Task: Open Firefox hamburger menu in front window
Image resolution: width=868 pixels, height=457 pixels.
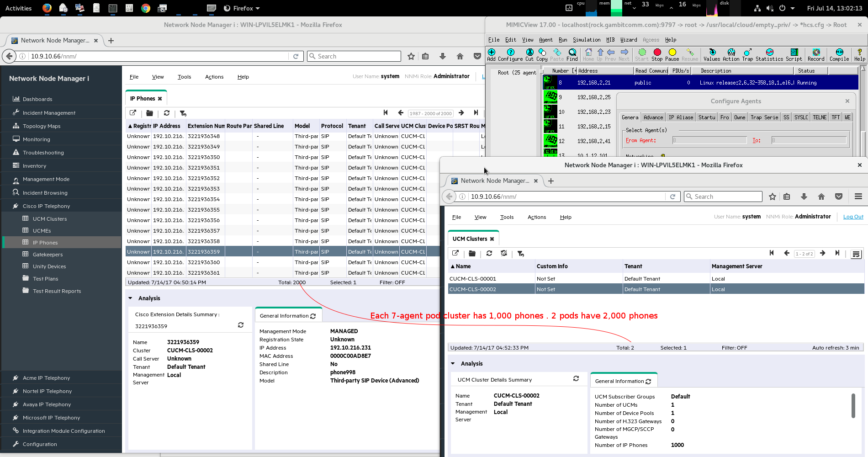Action: (x=858, y=197)
